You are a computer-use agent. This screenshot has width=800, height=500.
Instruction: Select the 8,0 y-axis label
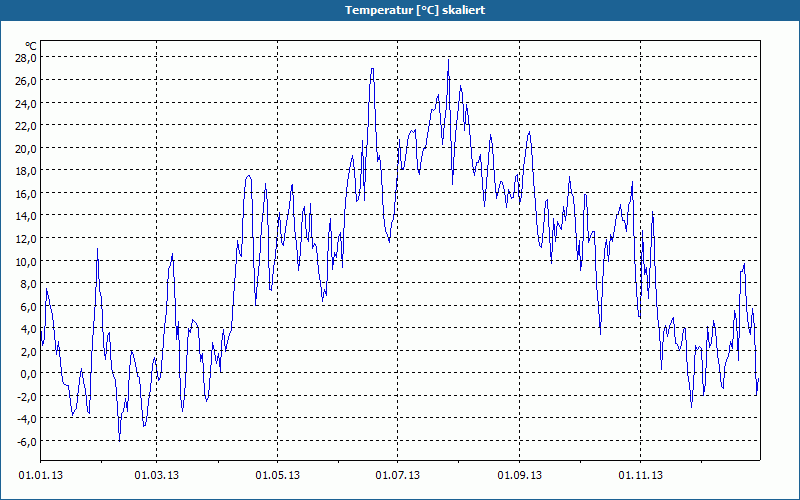click(28, 283)
